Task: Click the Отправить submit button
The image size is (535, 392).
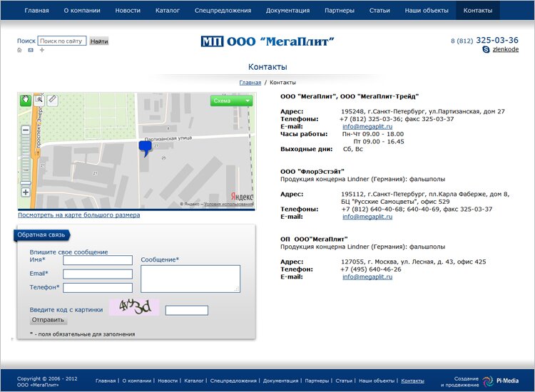Action: pyautogui.click(x=48, y=320)
